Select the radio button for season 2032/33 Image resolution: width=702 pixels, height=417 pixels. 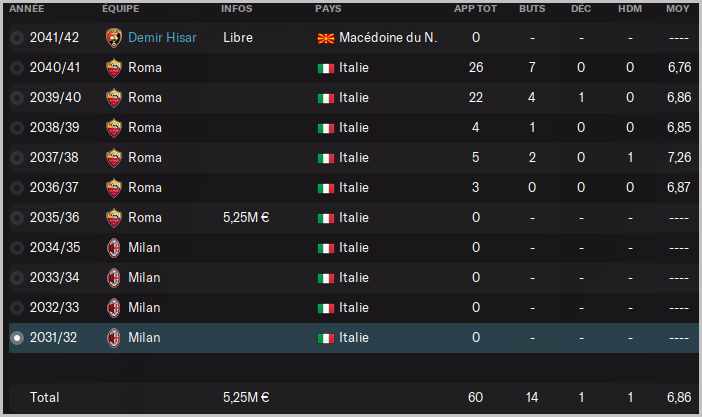[x=17, y=308]
